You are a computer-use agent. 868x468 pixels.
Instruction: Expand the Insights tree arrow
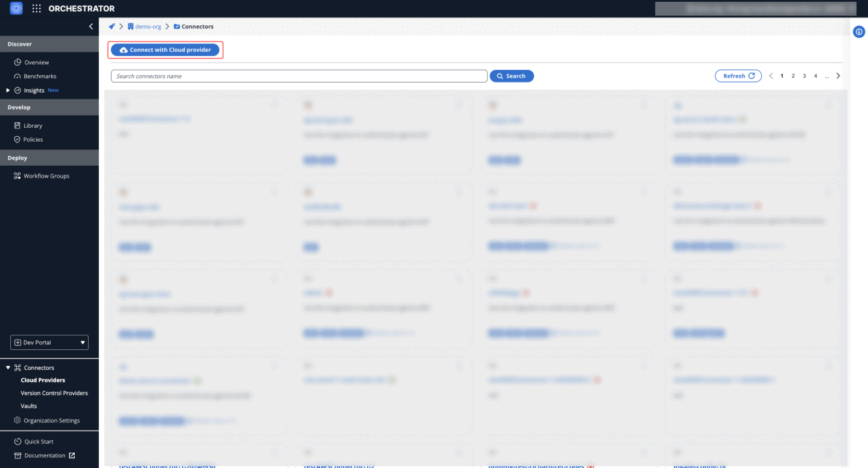coord(8,90)
